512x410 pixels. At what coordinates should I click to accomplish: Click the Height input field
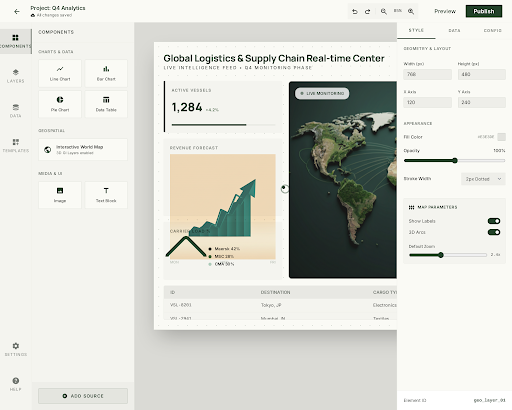482,74
